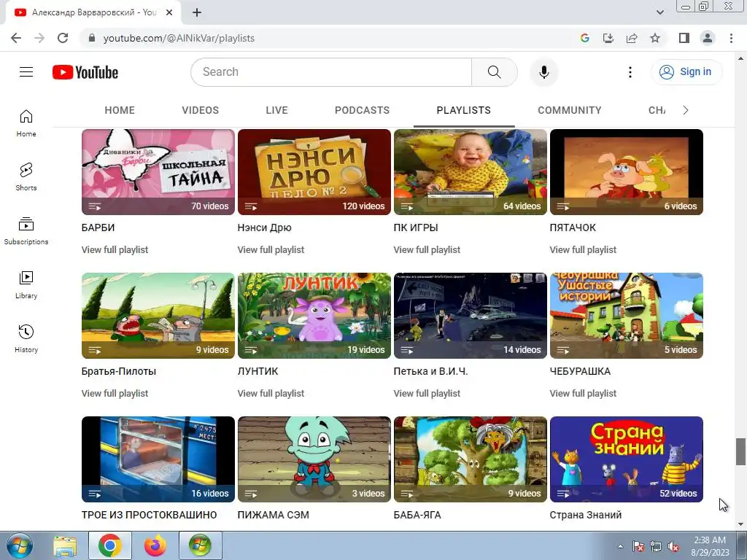Open ПИЖАМА СЭМ playlist thumbnail
Screen dimensions: 747x560
click(314, 459)
